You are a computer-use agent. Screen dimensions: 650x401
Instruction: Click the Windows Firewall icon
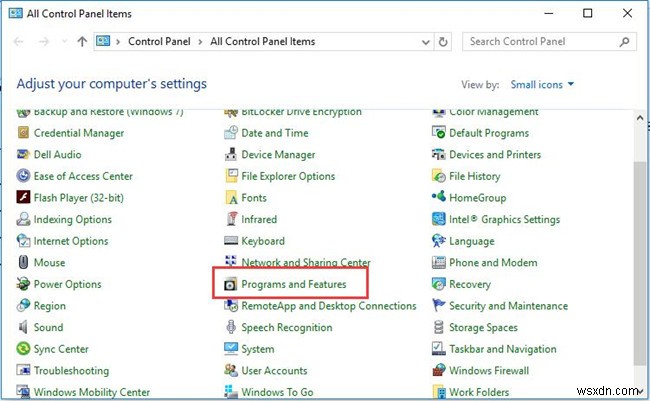[439, 370]
